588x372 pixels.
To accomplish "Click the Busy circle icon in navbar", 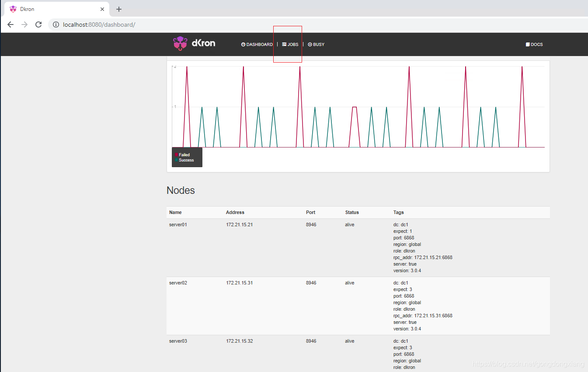I will [310, 45].
